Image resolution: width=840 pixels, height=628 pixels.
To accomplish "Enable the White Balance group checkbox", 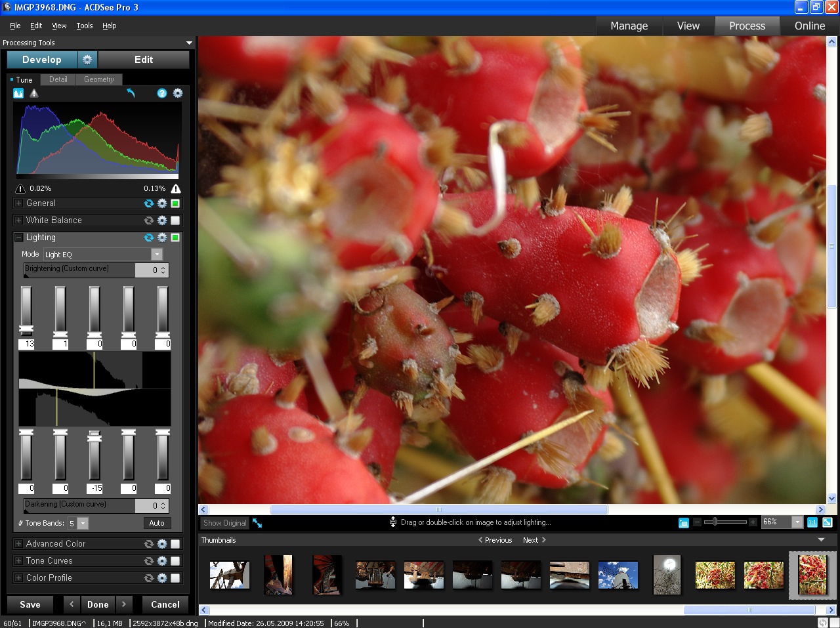I will [x=175, y=220].
